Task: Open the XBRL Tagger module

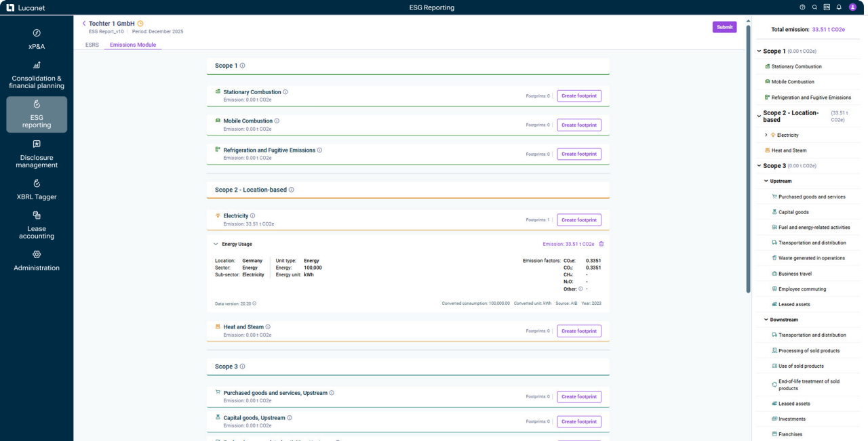Action: [37, 190]
